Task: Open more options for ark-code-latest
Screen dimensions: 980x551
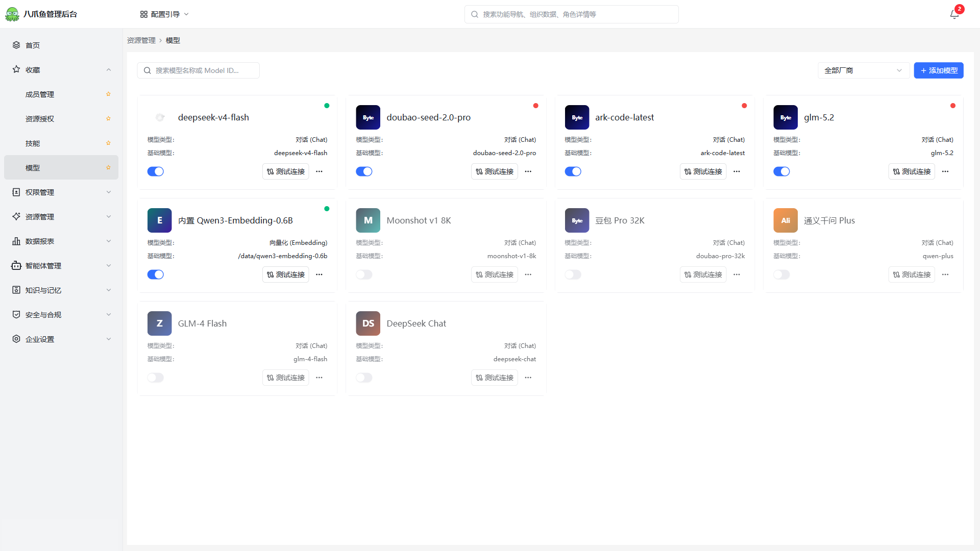Action: point(737,171)
